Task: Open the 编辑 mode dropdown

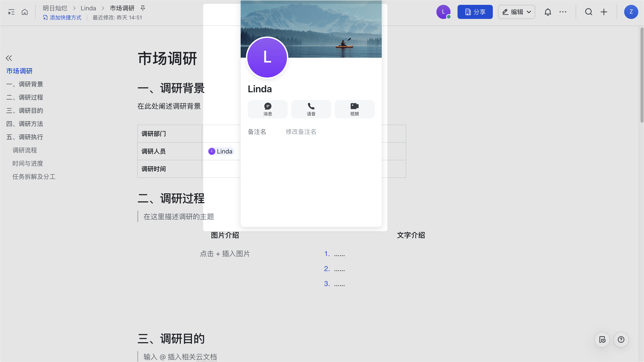Action: (x=516, y=12)
